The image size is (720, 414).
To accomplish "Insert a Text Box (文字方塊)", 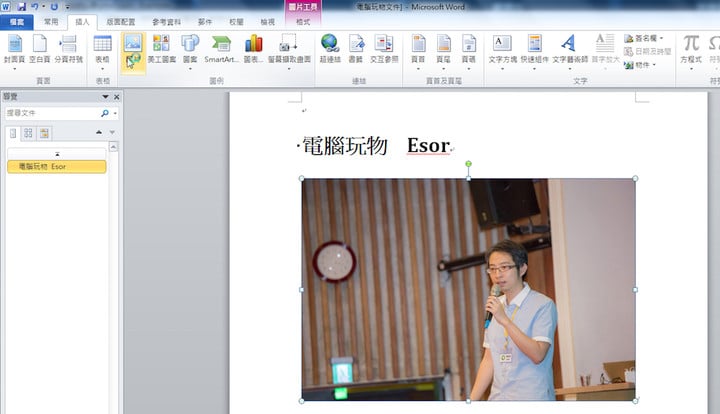I will 502,52.
